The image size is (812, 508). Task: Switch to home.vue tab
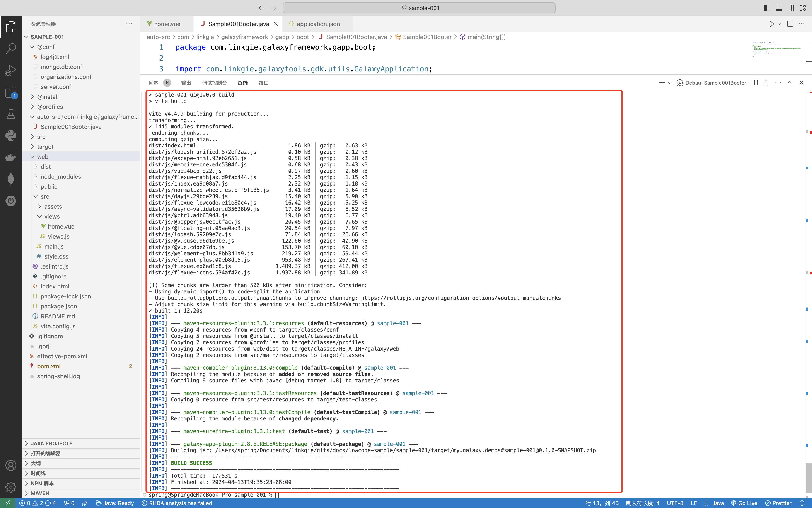pos(167,24)
